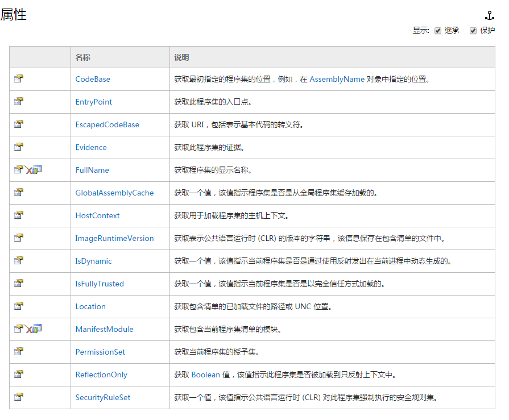Open the PermissionSet property link
Viewport: 509px width, 420px height.
(x=100, y=352)
